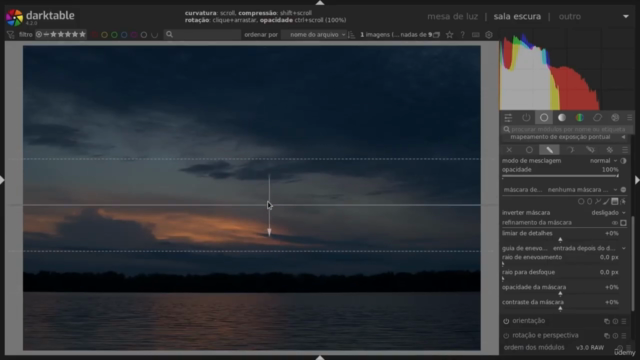
Task: Toggle show and edit mask elements
Action: [623, 201]
